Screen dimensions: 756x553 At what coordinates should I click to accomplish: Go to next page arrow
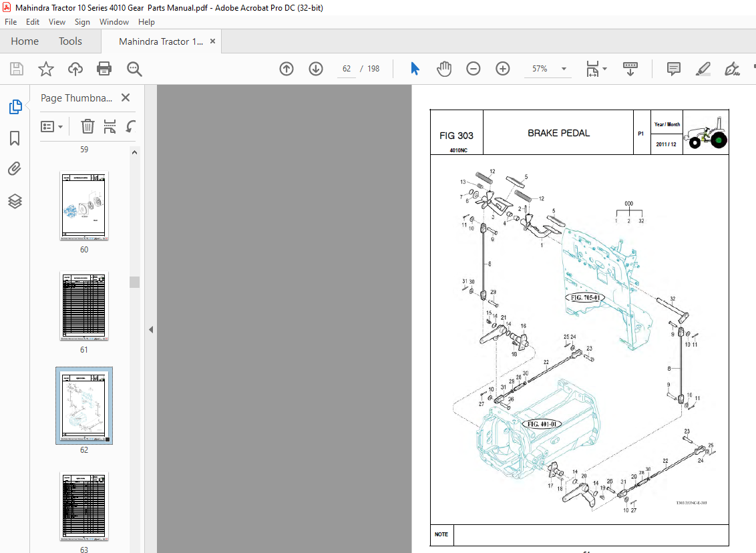tap(316, 69)
